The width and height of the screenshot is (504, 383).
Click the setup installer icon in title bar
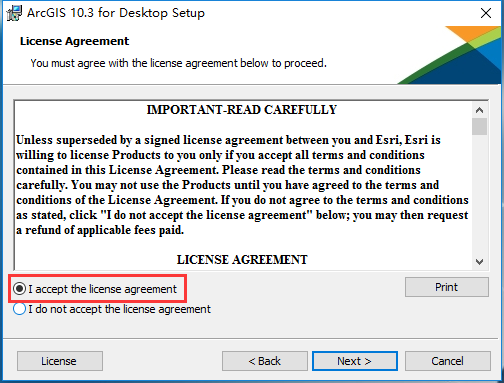pyautogui.click(x=14, y=13)
